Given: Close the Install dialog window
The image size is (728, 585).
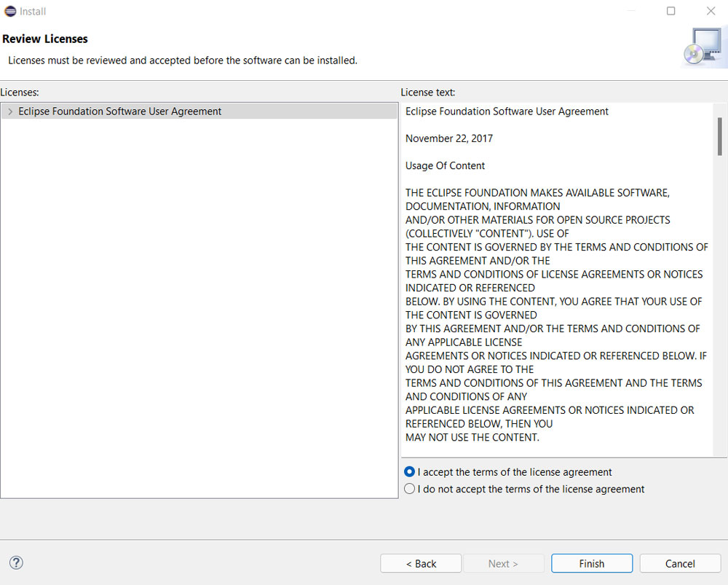Looking at the screenshot, I should (711, 11).
